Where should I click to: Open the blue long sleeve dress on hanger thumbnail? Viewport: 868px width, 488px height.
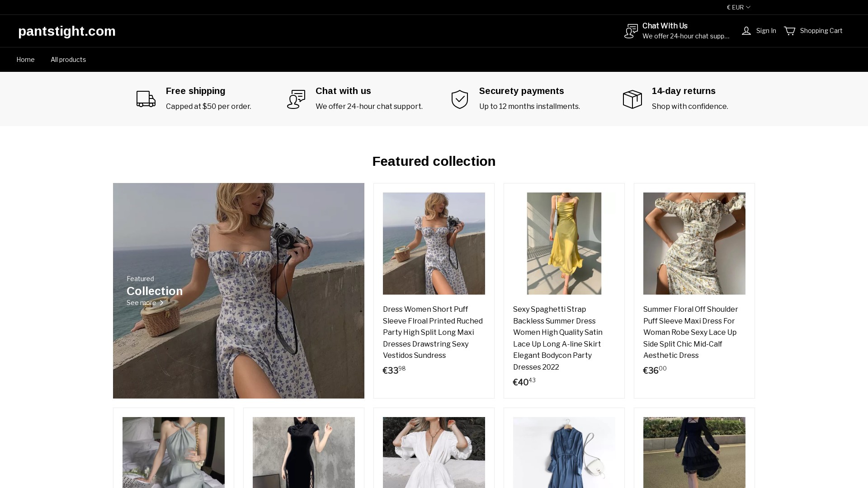click(x=564, y=452)
